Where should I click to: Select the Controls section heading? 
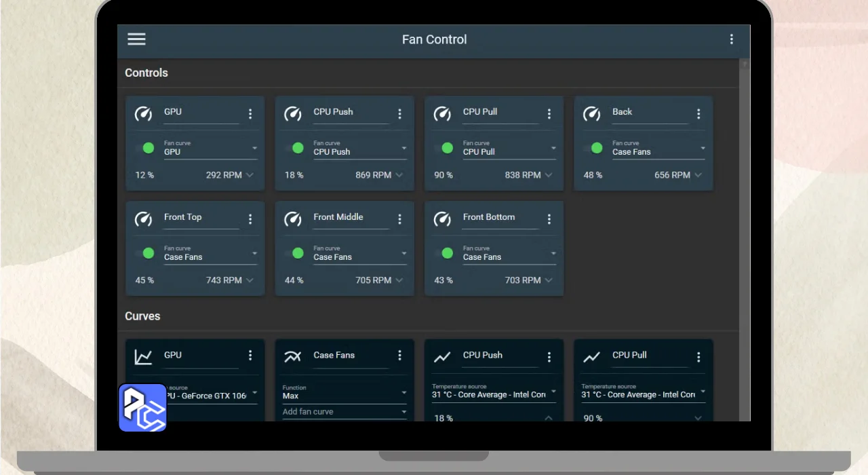coord(146,73)
